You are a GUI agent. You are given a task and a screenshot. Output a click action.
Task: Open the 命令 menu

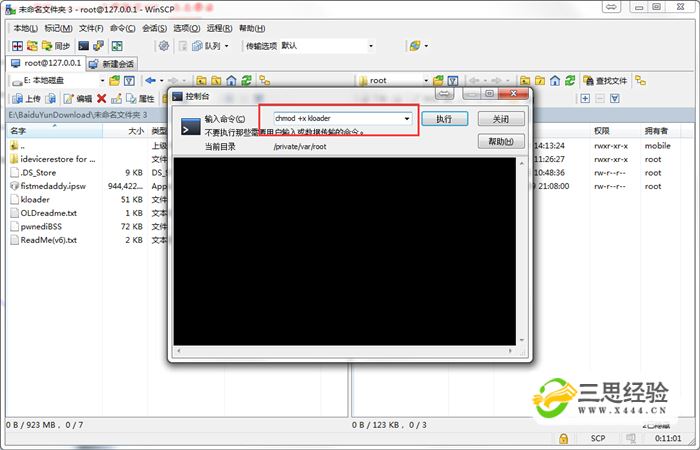pyautogui.click(x=120, y=28)
